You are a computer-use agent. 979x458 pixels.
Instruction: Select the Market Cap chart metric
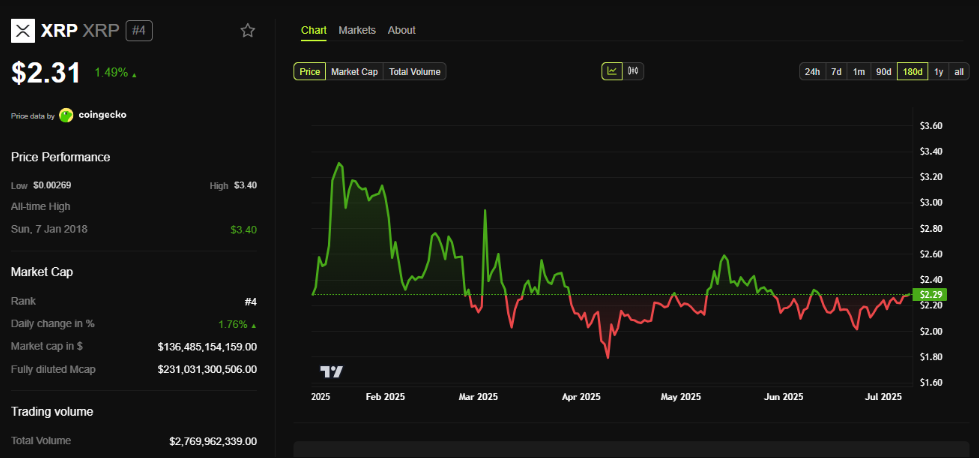point(354,72)
